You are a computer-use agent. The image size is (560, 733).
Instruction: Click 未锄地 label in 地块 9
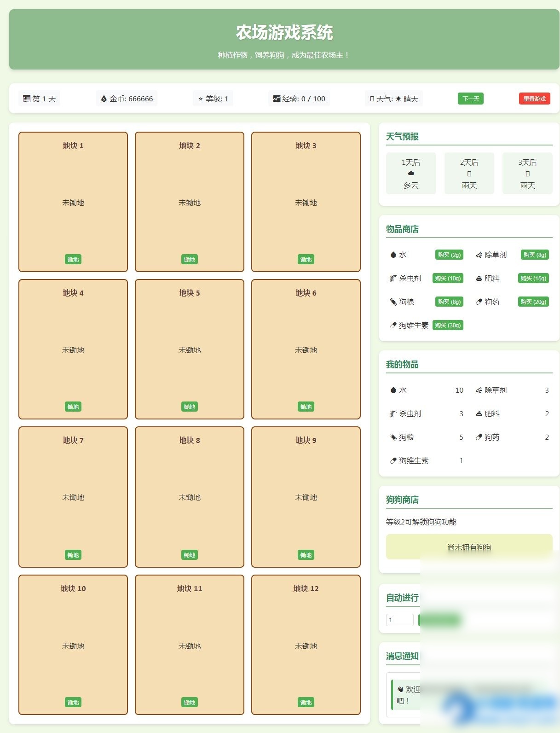[x=306, y=497]
